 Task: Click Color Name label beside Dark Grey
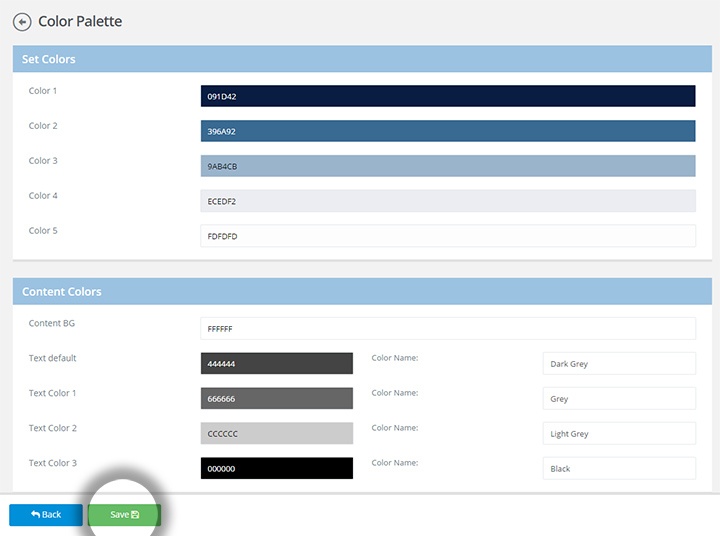click(x=395, y=357)
